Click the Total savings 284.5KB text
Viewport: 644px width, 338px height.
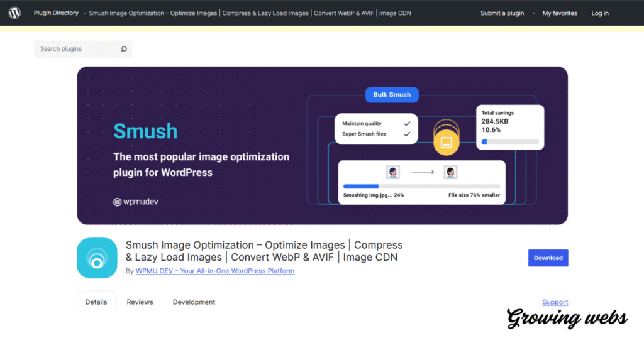click(x=495, y=121)
